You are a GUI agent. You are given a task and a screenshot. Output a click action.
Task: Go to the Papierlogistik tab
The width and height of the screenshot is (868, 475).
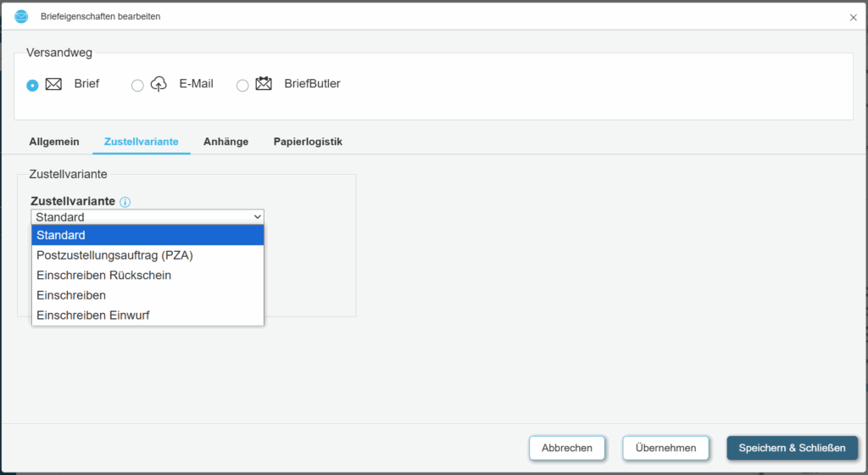click(x=308, y=142)
